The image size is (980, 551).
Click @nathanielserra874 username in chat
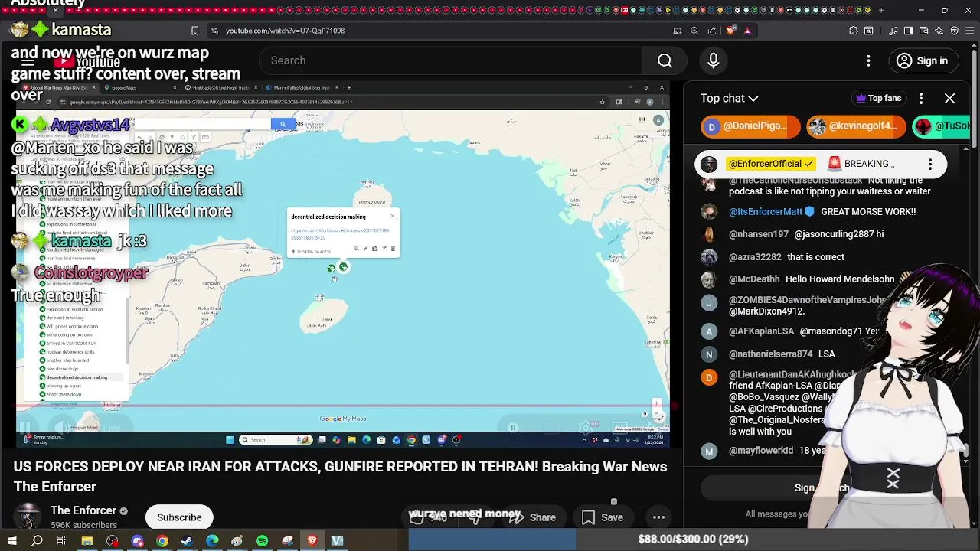coord(771,354)
